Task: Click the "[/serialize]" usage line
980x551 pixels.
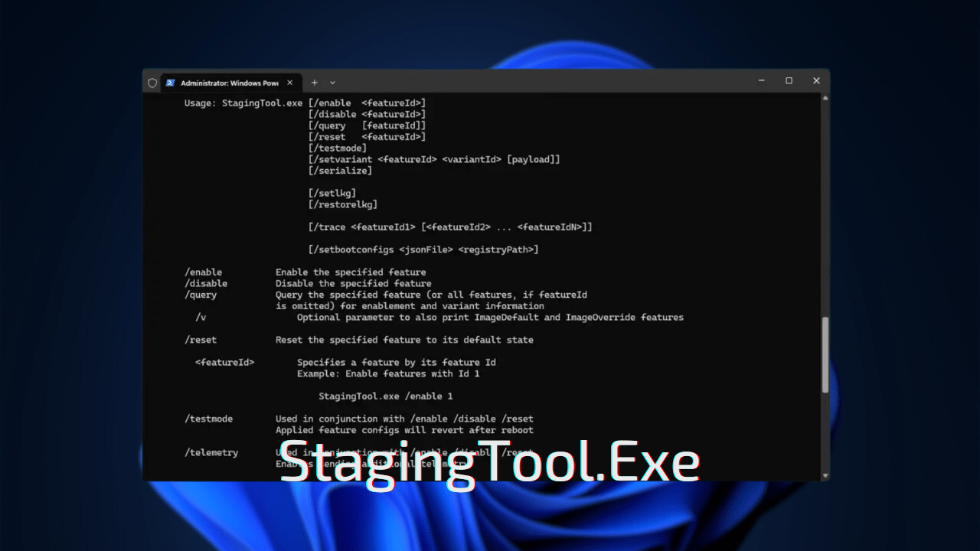Action: point(340,171)
